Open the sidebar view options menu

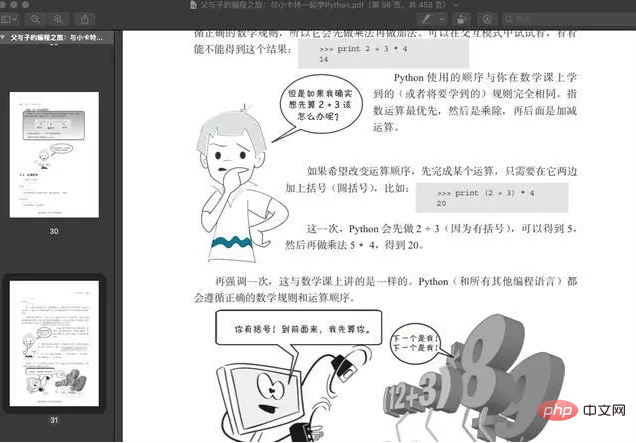coord(10,19)
